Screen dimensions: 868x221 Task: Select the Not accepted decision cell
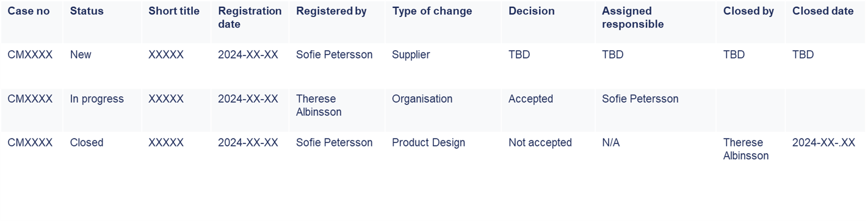coord(540,143)
